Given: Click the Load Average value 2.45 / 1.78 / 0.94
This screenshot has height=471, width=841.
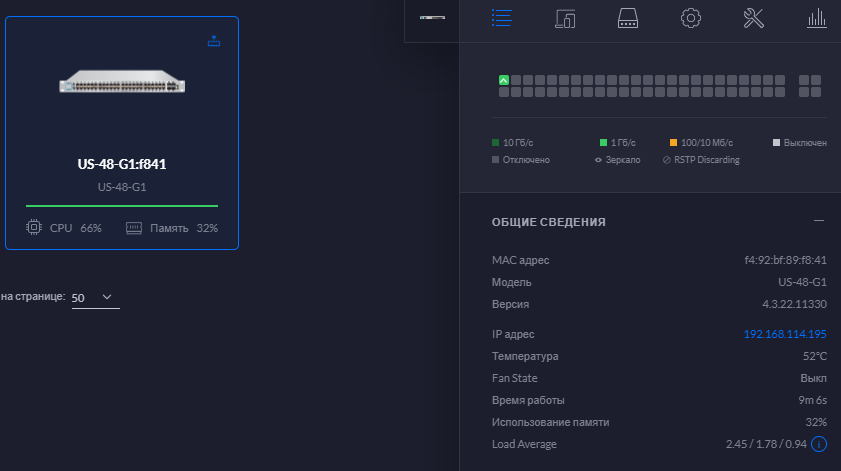Looking at the screenshot, I should [766, 444].
